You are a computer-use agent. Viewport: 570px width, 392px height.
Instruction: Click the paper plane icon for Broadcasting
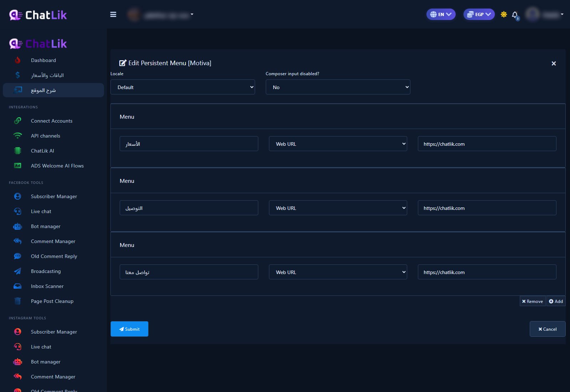click(x=17, y=271)
